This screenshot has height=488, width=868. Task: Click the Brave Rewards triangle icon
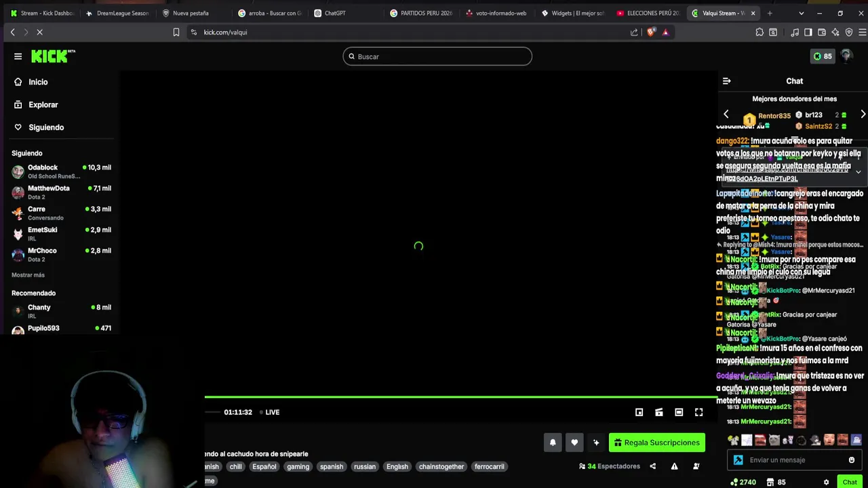665,32
